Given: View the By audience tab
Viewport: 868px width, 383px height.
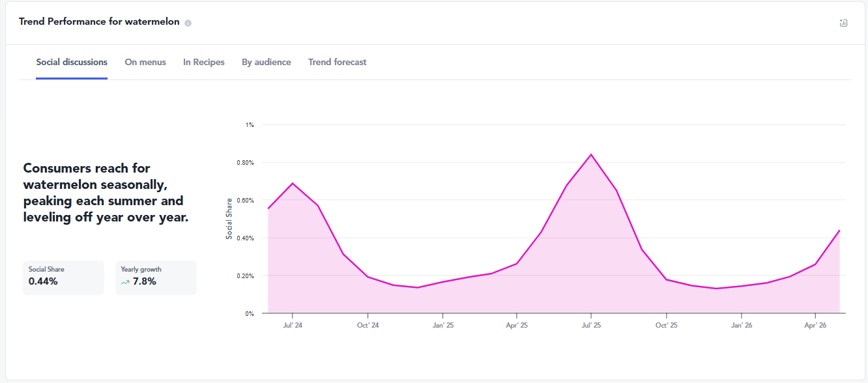Looking at the screenshot, I should pos(267,63).
